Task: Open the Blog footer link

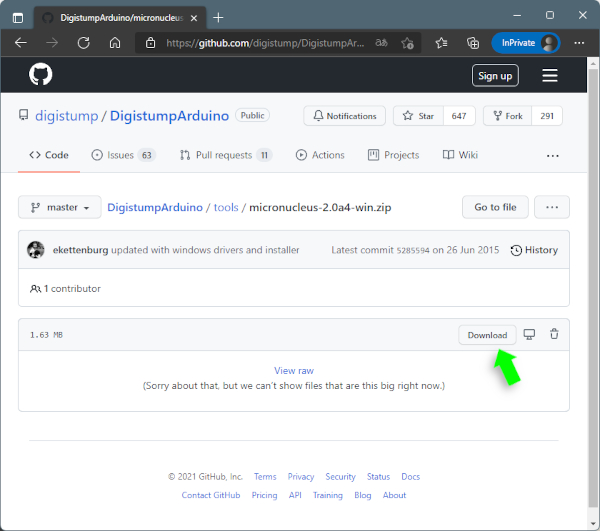Action: [x=363, y=495]
